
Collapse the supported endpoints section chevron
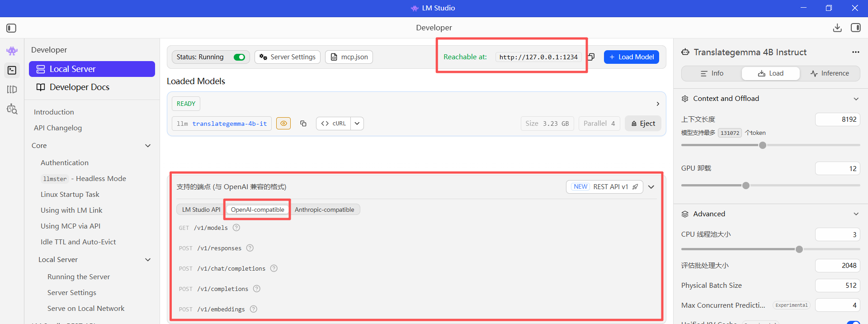coord(651,187)
